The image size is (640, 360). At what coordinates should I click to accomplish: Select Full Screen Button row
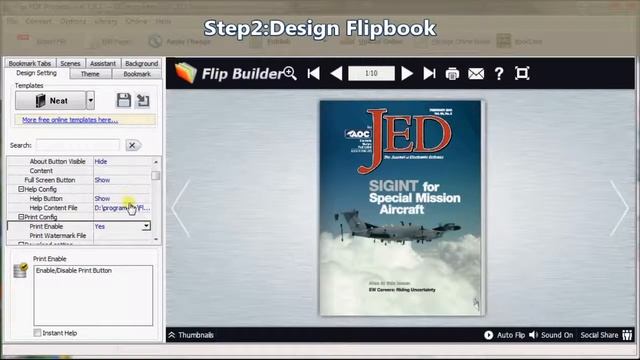pos(79,180)
